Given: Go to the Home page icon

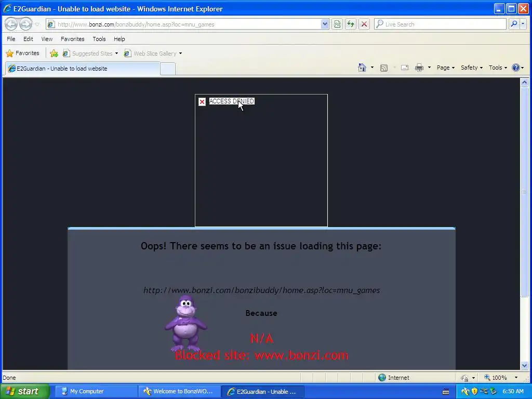Looking at the screenshot, I should pos(362,68).
